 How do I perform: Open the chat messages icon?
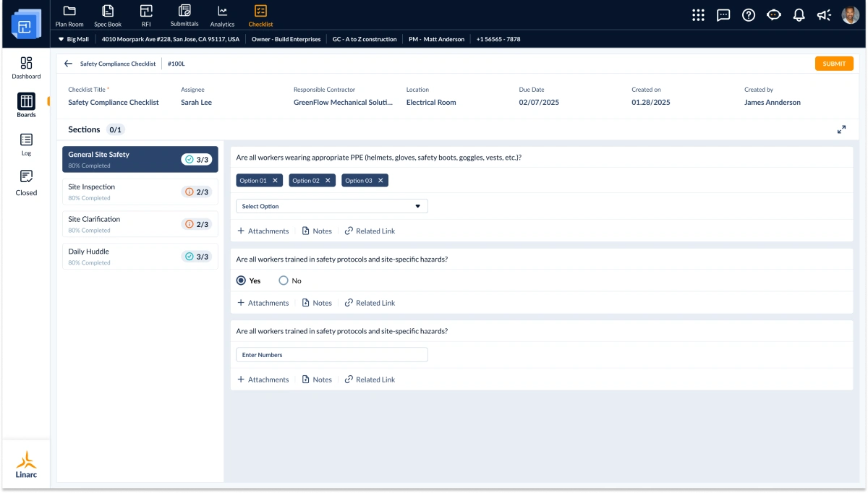(x=723, y=15)
